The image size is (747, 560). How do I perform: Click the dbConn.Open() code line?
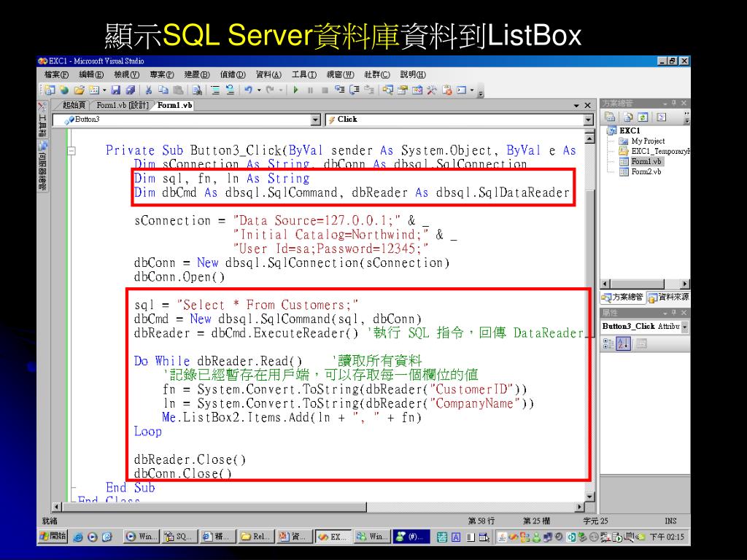tap(179, 277)
